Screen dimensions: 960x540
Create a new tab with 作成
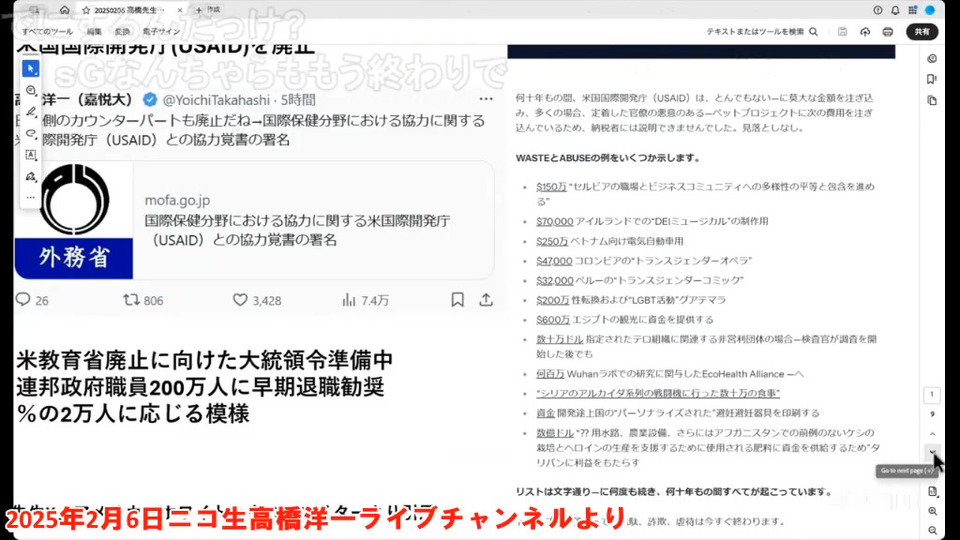(x=208, y=10)
